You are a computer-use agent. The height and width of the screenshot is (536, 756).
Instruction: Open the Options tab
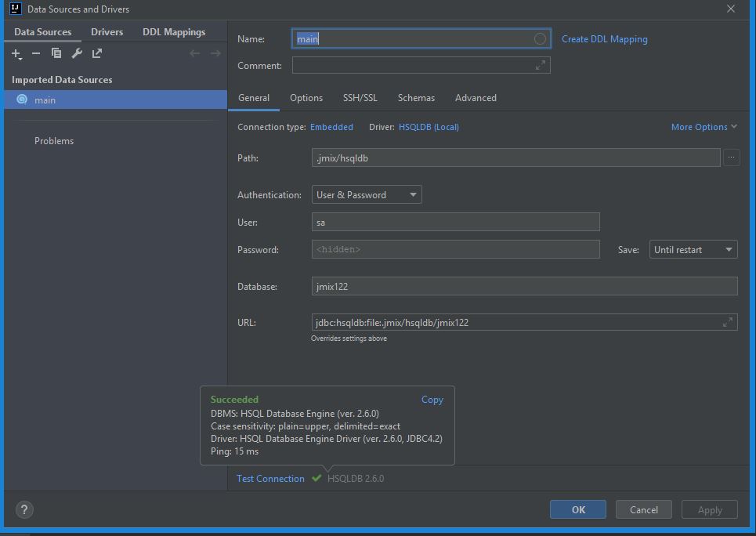click(306, 98)
